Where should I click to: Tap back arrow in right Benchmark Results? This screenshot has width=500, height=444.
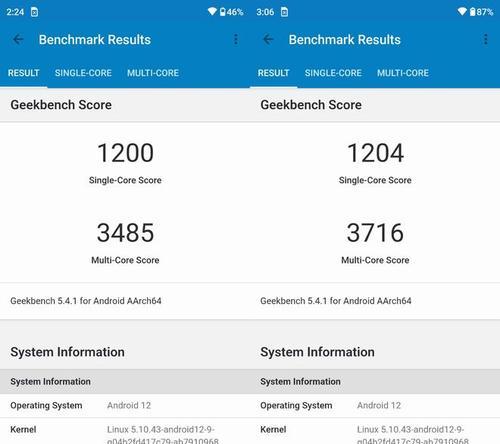point(268,40)
